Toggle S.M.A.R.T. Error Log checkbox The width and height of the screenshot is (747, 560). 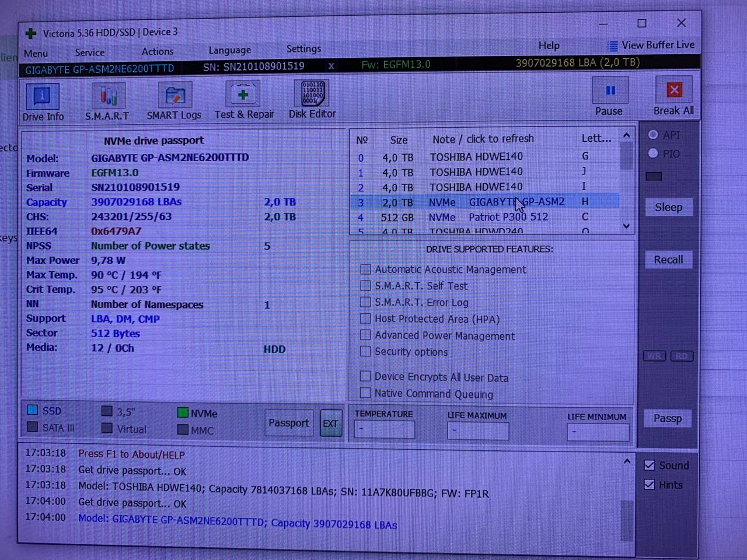[365, 302]
